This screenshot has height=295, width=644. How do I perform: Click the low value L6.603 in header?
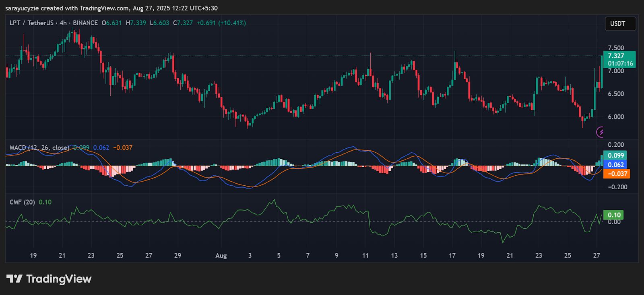pos(159,23)
